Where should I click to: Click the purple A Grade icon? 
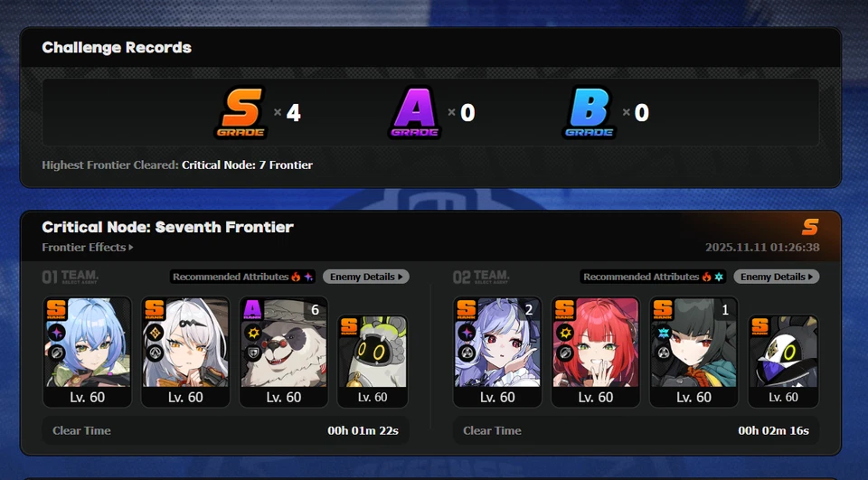415,112
